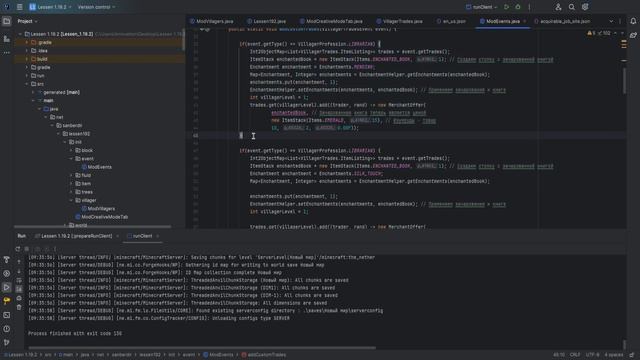Screen dimensions: 640x360
Task: Switch to ModVillagers.java tab
Action: click(211, 21)
